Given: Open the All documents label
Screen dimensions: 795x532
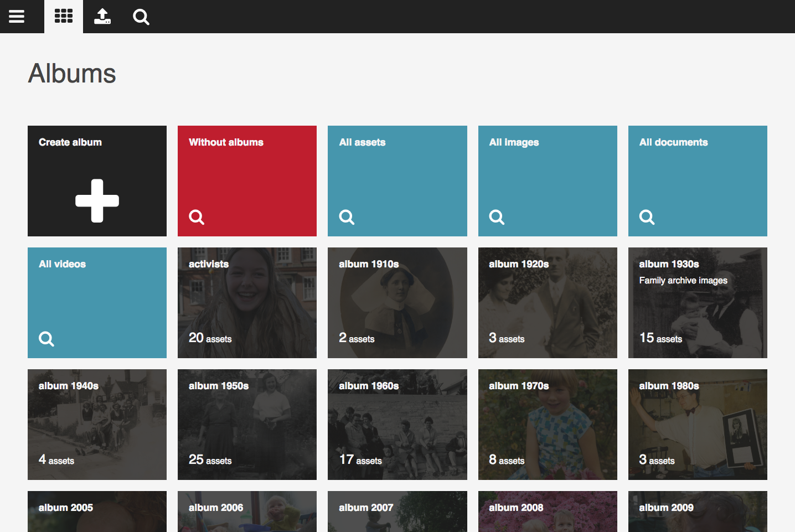Looking at the screenshot, I should (x=673, y=142).
